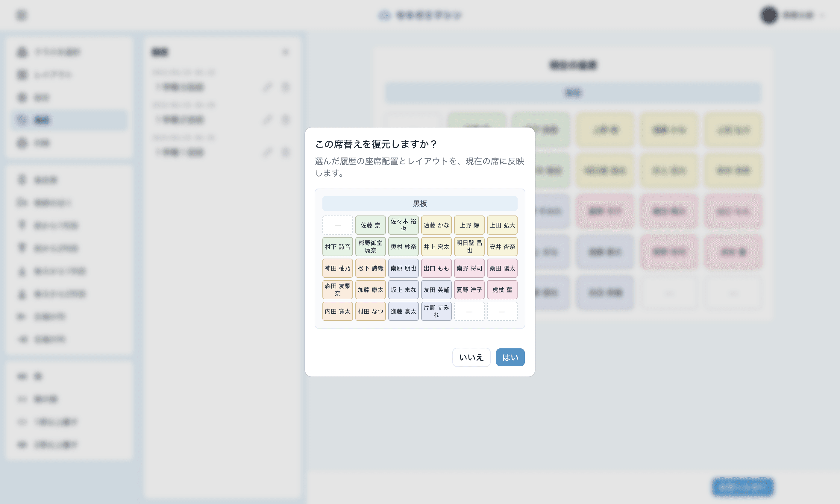Screen dimensions: 840x504
Task: Click the 上野 緑 seat
Action: [469, 225]
